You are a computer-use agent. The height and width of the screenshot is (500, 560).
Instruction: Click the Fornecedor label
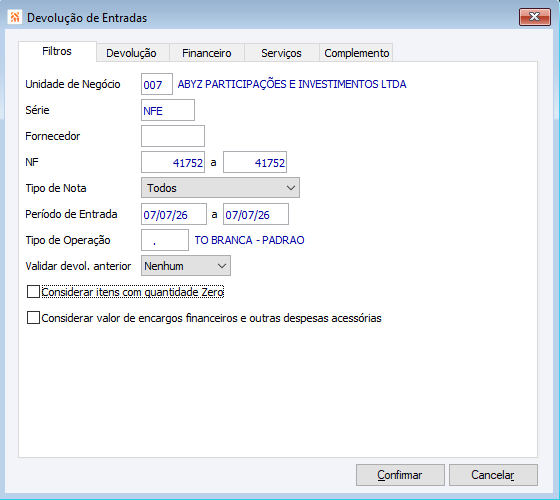(52, 136)
